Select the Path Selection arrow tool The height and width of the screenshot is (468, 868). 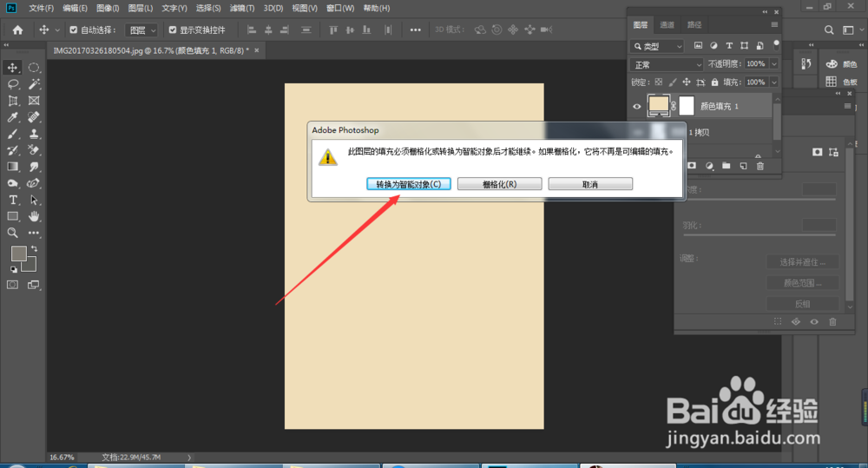coord(34,200)
